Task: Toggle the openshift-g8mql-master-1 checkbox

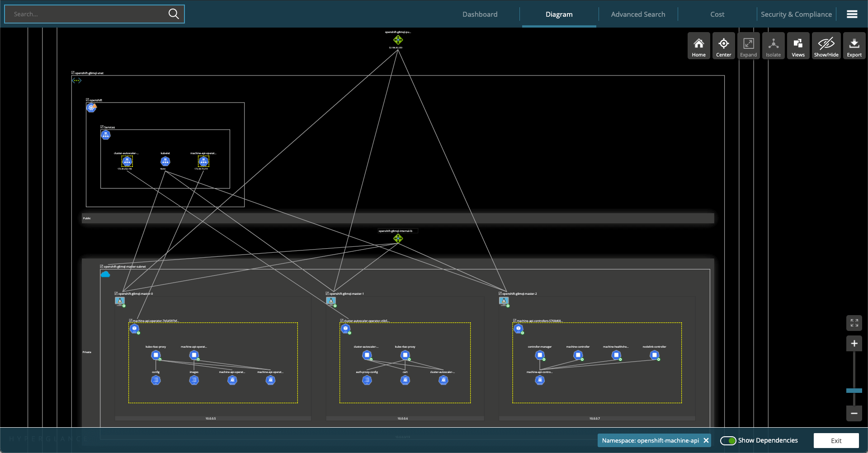Action: click(327, 293)
